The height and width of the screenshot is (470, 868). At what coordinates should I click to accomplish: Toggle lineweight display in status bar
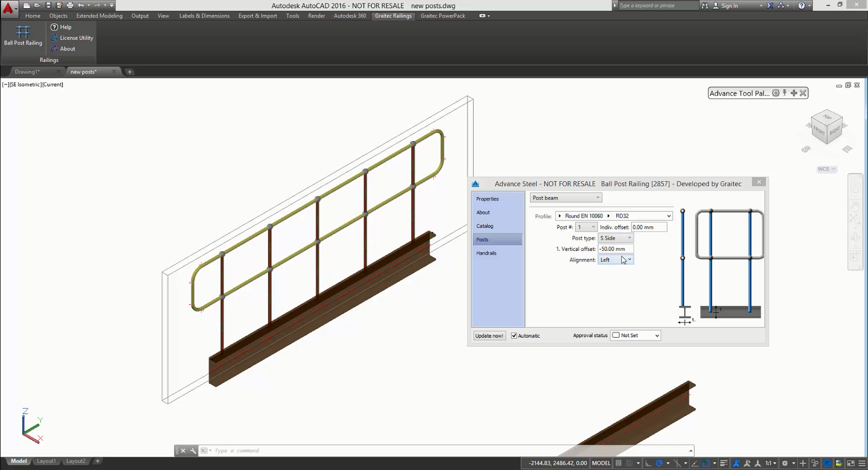tap(724, 463)
